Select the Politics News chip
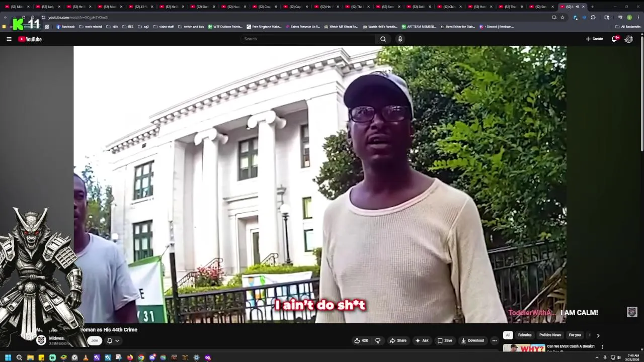Viewport: 644px width, 362px height. 550,335
